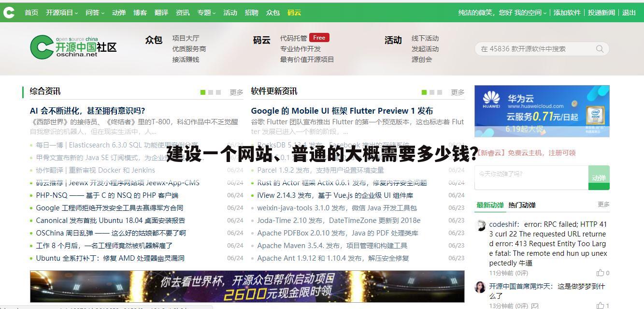Image resolution: width=644 pixels, height=309 pixels.
Task: Open the 开源中国社区 oschina.net logo
Action: 73,47
